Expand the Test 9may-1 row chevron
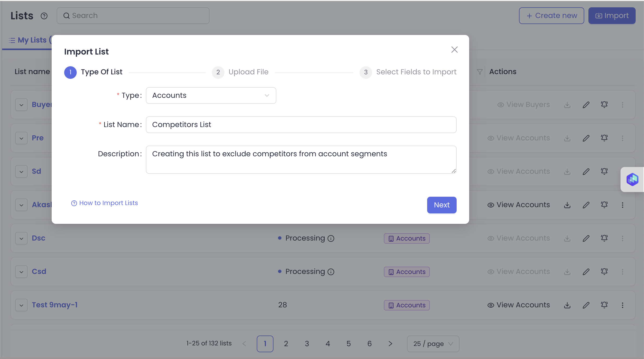 (x=21, y=305)
